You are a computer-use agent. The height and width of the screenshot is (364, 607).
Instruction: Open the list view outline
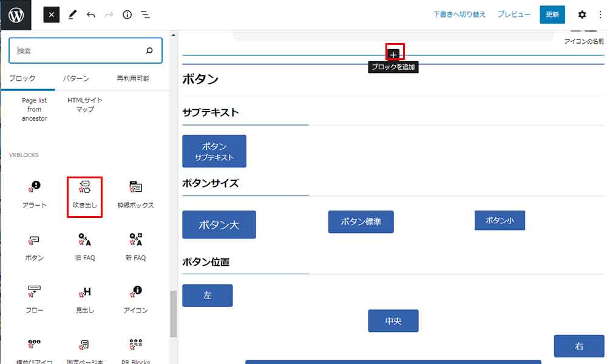click(146, 15)
